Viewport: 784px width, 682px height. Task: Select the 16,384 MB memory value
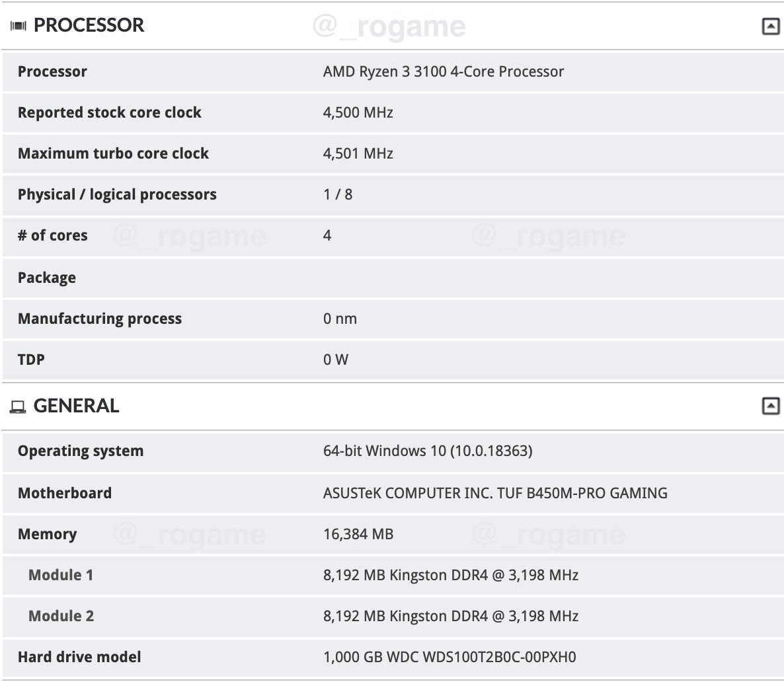tap(358, 534)
